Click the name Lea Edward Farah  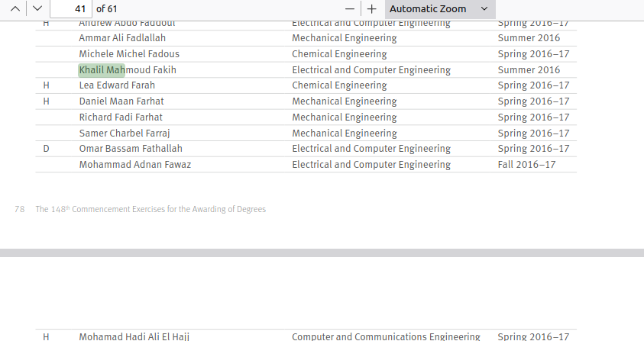(x=117, y=85)
